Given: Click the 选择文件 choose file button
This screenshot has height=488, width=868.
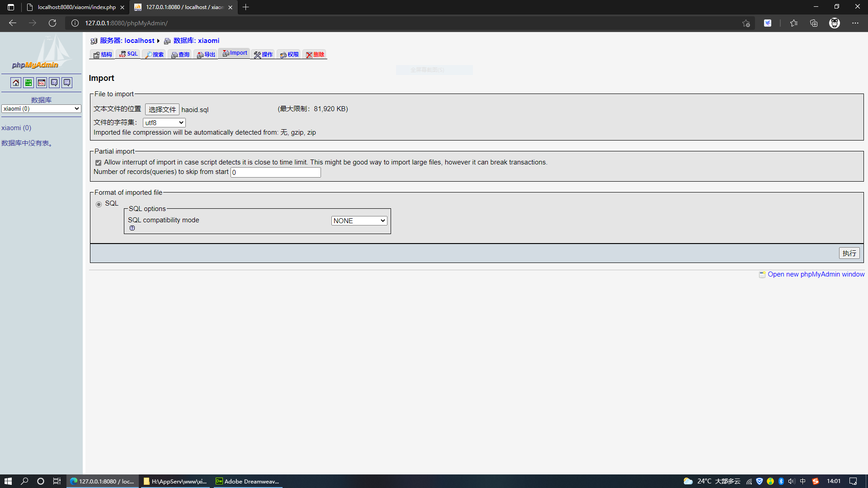Looking at the screenshot, I should tap(162, 109).
